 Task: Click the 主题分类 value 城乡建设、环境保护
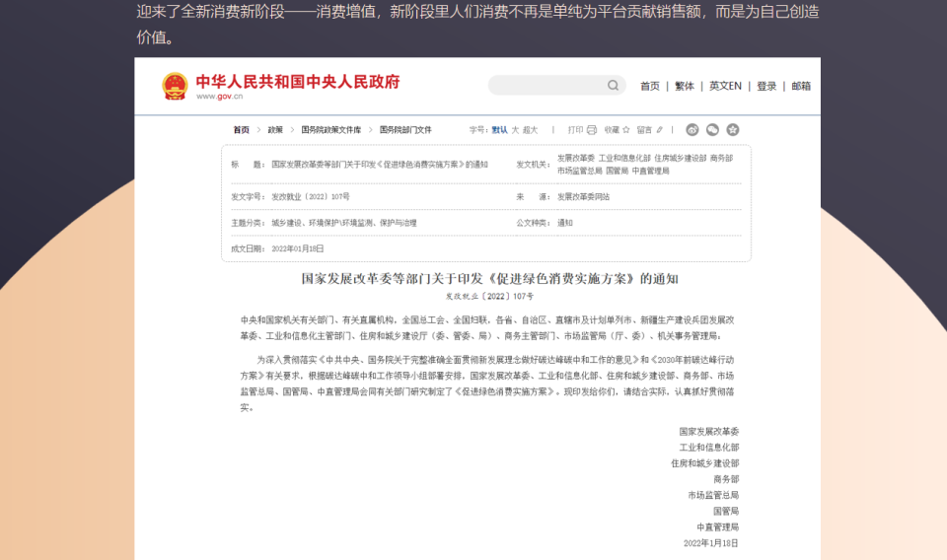343,223
